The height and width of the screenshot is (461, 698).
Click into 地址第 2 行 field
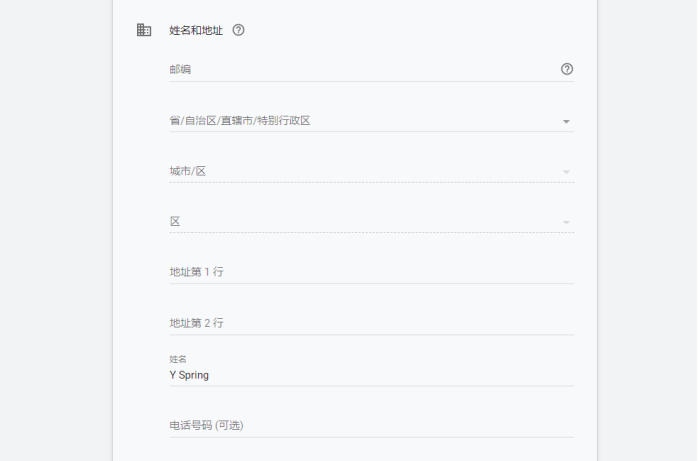[x=370, y=323]
